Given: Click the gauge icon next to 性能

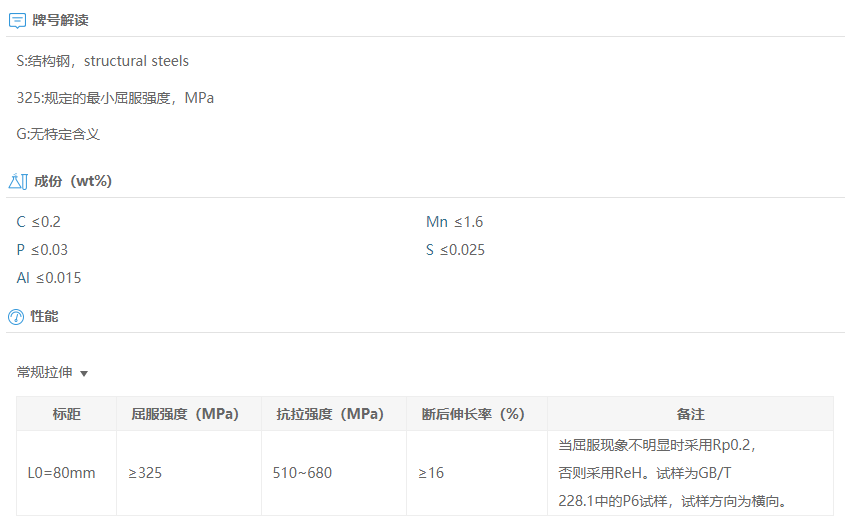Looking at the screenshot, I should [x=16, y=317].
